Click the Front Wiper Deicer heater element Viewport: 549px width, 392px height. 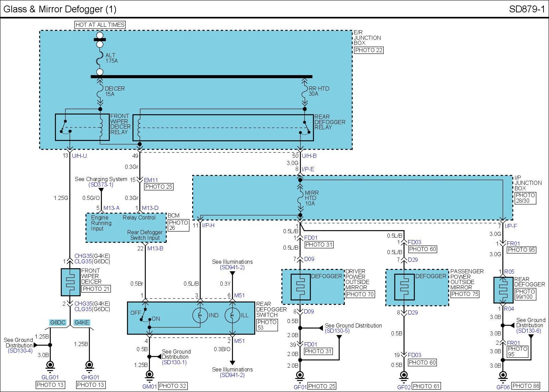coord(70,282)
